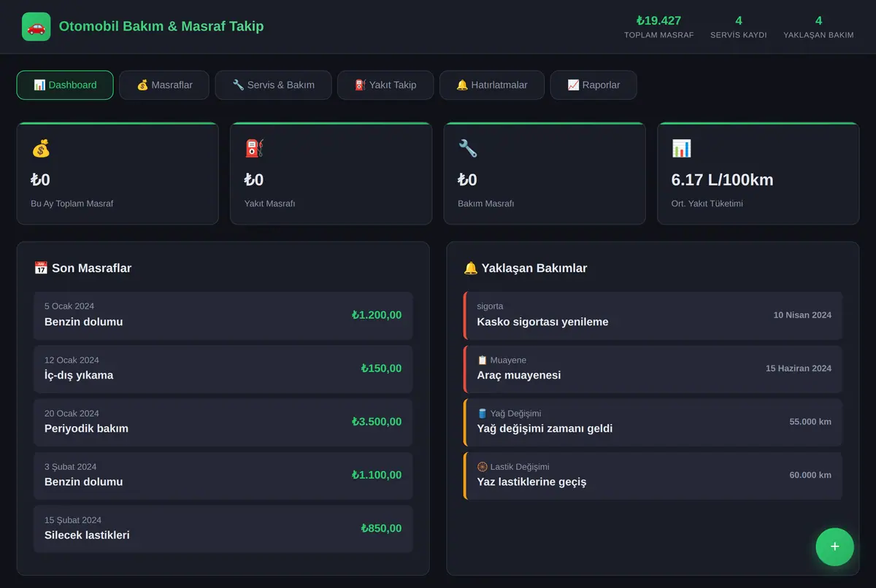Click the fuel pump icon on Yakıt Masrafı card
The width and height of the screenshot is (876, 588).
254,149
